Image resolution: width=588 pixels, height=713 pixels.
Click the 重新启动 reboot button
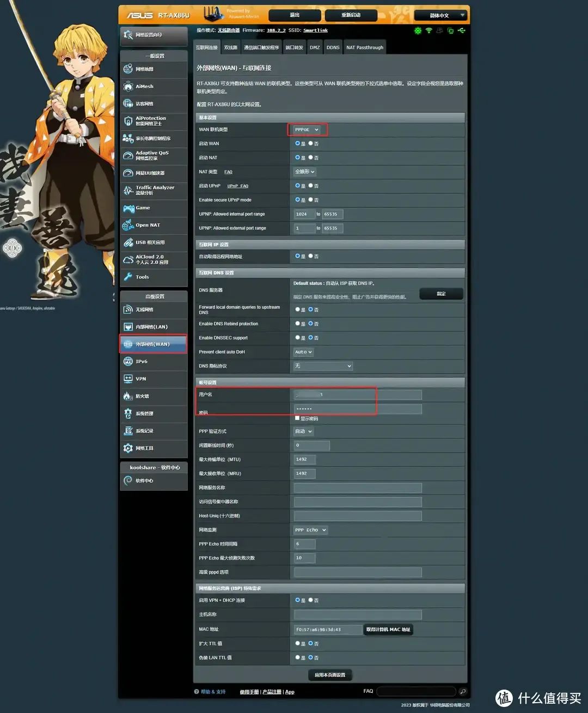(351, 15)
